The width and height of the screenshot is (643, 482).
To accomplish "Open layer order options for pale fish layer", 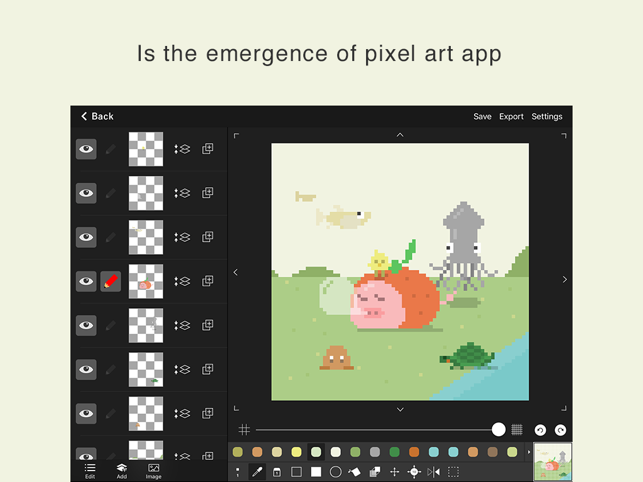I will tap(182, 237).
